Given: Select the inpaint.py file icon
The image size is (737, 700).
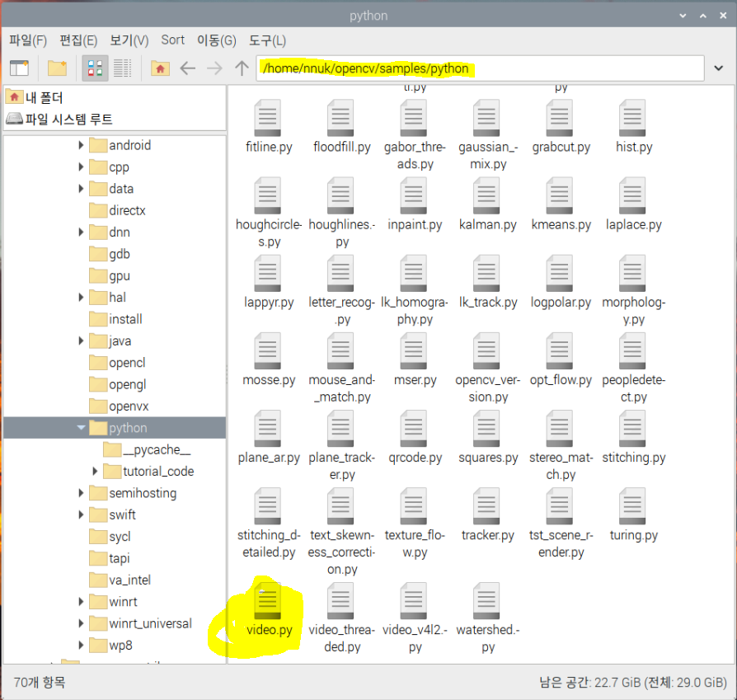Looking at the screenshot, I should 414,195.
